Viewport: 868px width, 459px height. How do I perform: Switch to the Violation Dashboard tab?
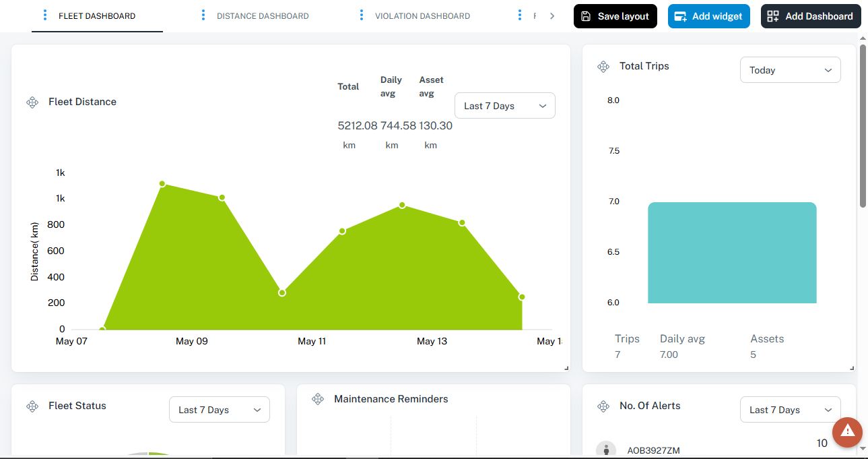(422, 16)
